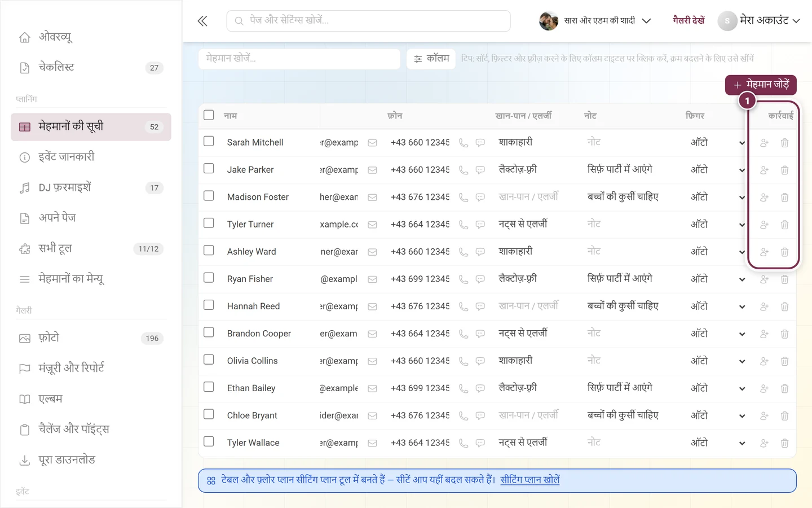812x508 pixels.
Task: Open the message icon for Madison Foster
Action: coord(480,198)
